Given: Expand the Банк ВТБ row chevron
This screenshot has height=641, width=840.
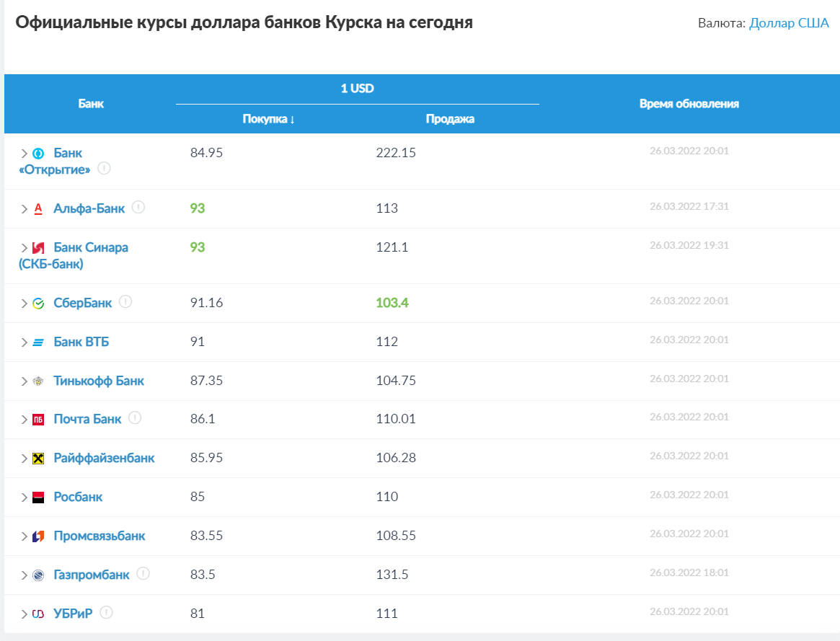Looking at the screenshot, I should click(x=24, y=342).
